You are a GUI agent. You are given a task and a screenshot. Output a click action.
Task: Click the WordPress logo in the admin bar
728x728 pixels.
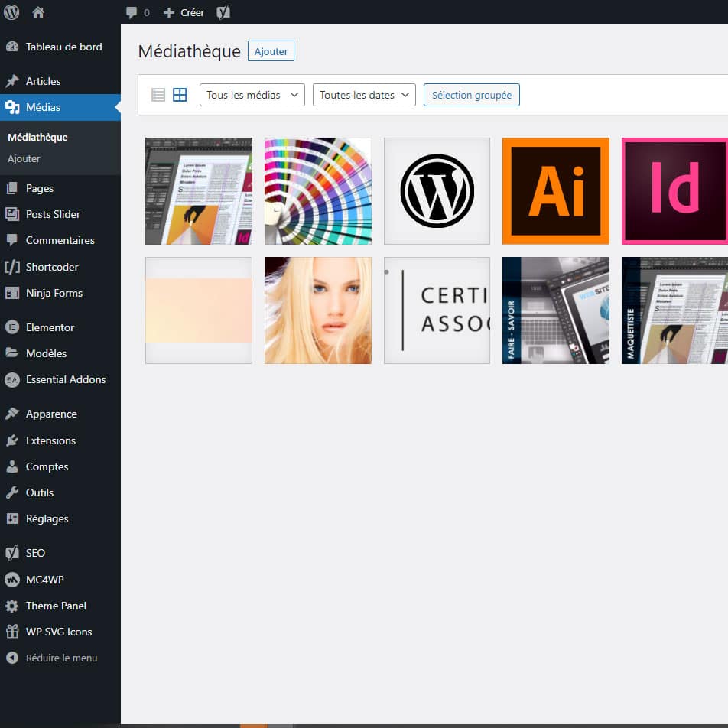coord(11,11)
